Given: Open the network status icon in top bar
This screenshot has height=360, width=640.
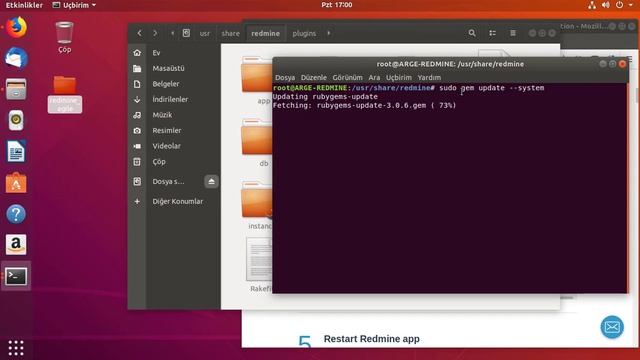Looking at the screenshot, I should click(592, 5).
